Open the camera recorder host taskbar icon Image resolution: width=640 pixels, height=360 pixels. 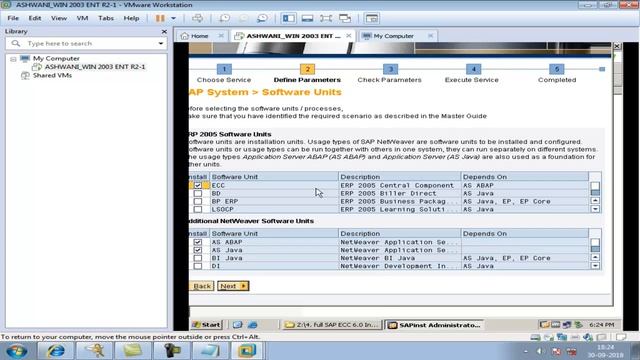pos(172,351)
